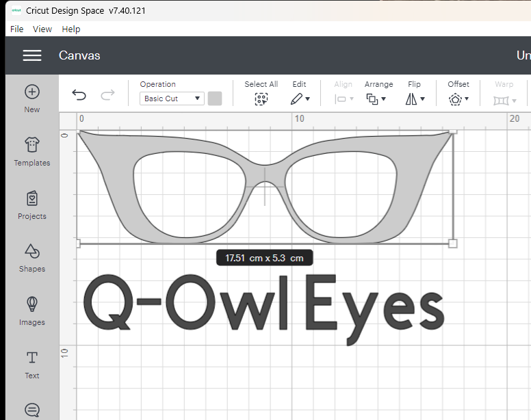Expand the Edit dropdown
Image resolution: width=531 pixels, height=420 pixels.
pyautogui.click(x=300, y=99)
